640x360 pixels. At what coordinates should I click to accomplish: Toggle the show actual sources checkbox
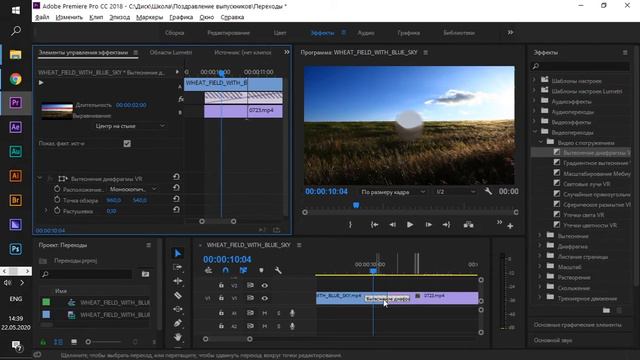(127, 143)
